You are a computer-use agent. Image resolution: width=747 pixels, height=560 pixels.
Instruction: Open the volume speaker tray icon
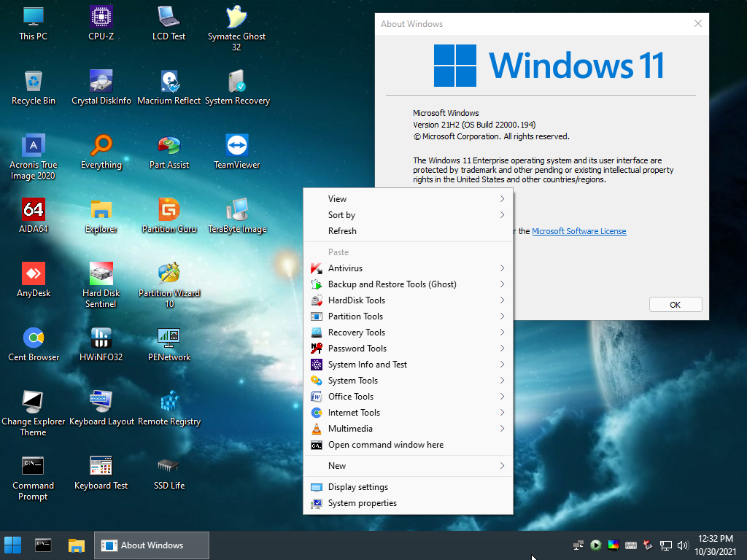pos(683,545)
